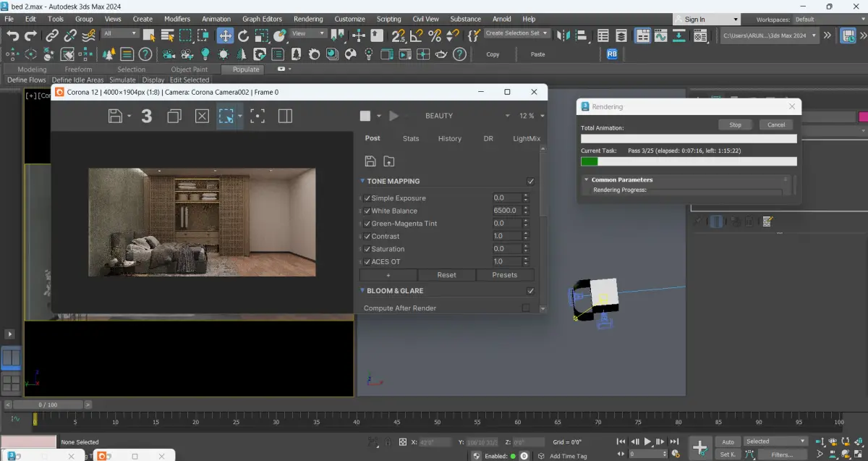Click the side-by-side compare icon
The width and height of the screenshot is (868, 461).
coord(285,116)
